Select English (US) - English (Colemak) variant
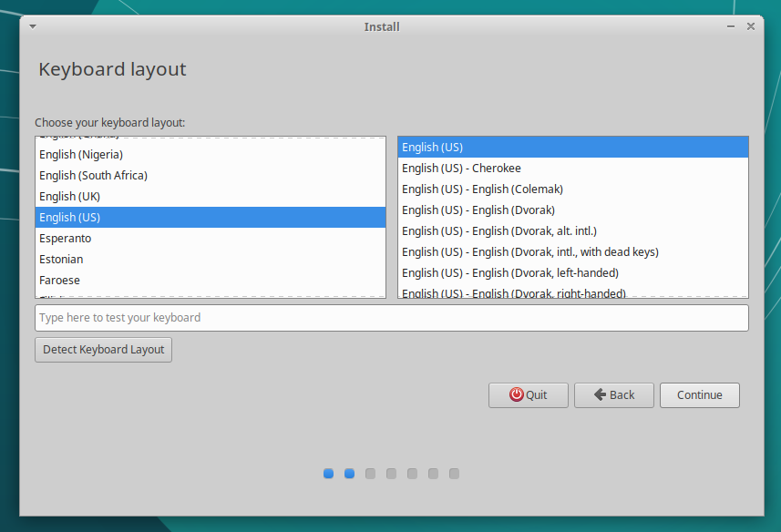781x532 pixels. [573, 189]
